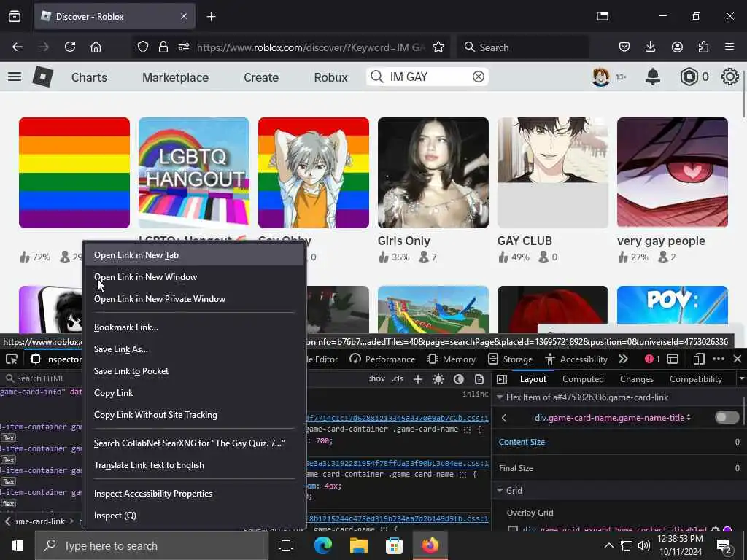Open the Accessibility devtools tab

[x=576, y=359]
